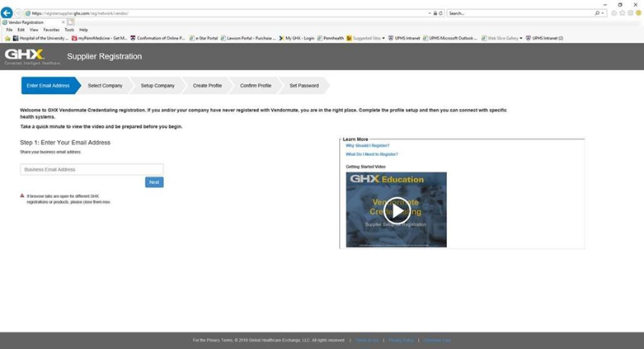Open Pennhealth bookmark

click(x=330, y=38)
